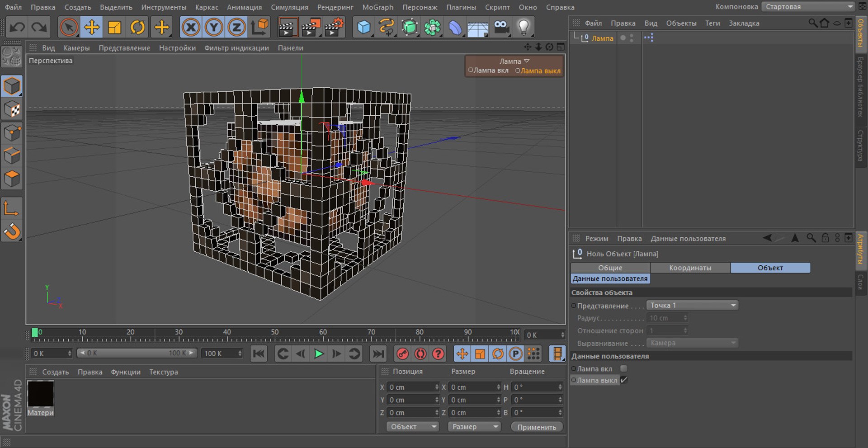
Task: Select Лампа object in object manager
Action: tap(602, 38)
